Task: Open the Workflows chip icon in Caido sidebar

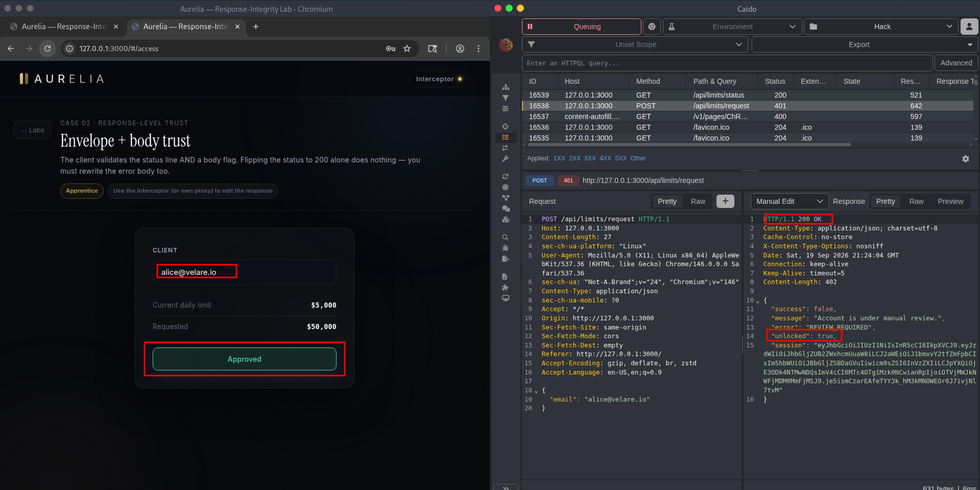Action: click(506, 187)
